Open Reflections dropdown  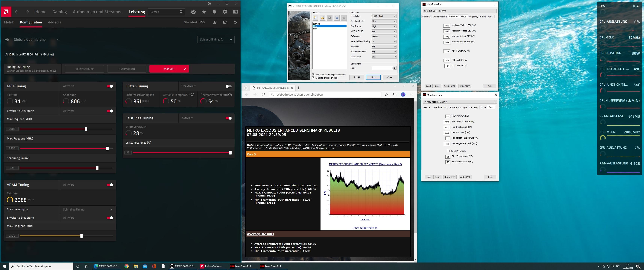(384, 37)
